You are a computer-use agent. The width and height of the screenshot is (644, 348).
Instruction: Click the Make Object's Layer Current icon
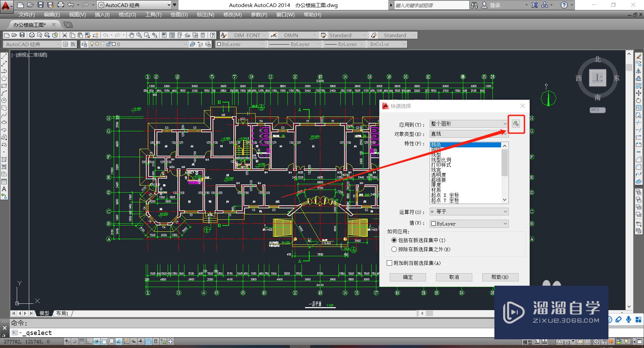tap(192, 44)
